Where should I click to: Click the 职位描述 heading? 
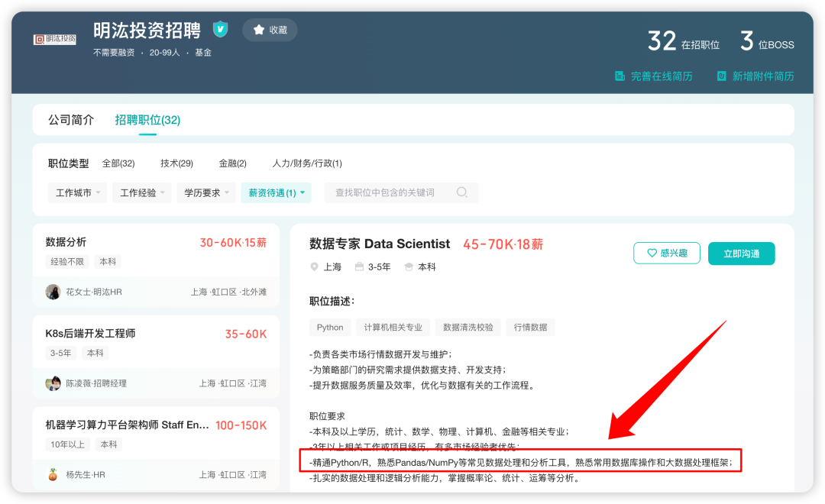332,301
